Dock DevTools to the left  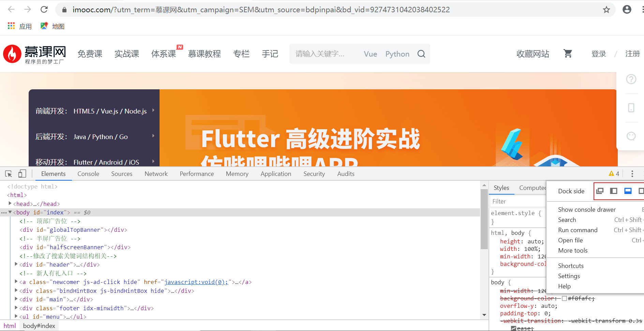(x=614, y=191)
